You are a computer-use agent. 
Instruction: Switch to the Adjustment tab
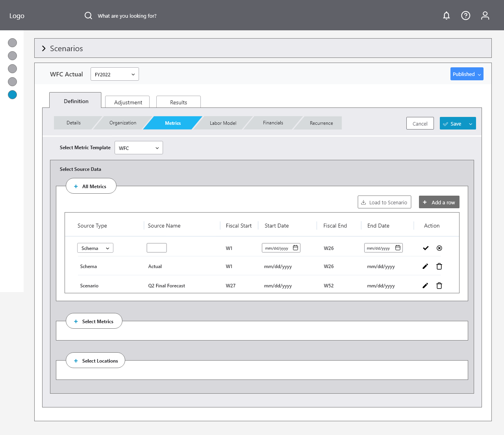(128, 102)
